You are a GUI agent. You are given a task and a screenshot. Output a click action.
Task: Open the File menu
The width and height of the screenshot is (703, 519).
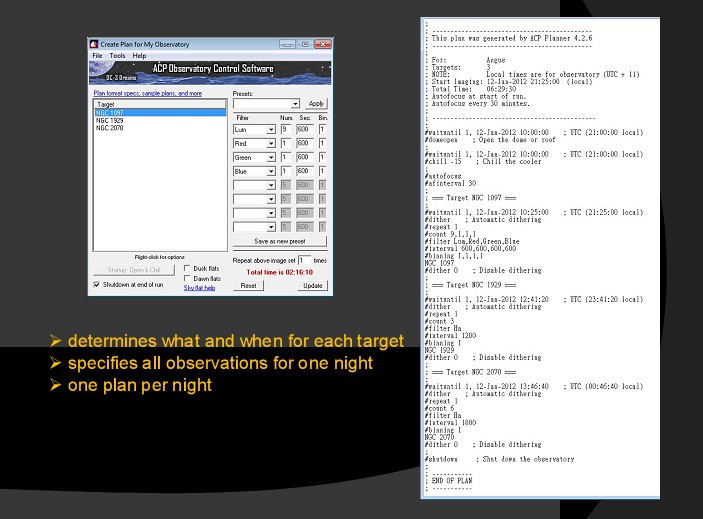pos(97,56)
